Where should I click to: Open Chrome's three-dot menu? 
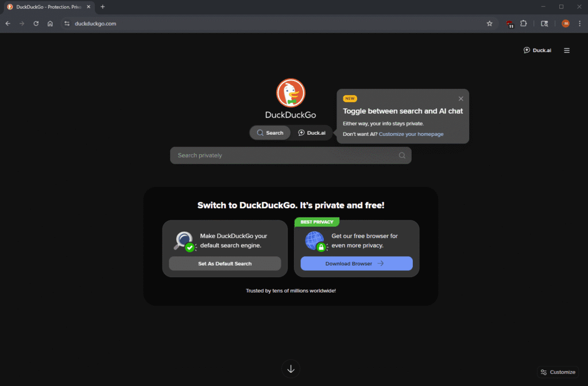(x=579, y=24)
